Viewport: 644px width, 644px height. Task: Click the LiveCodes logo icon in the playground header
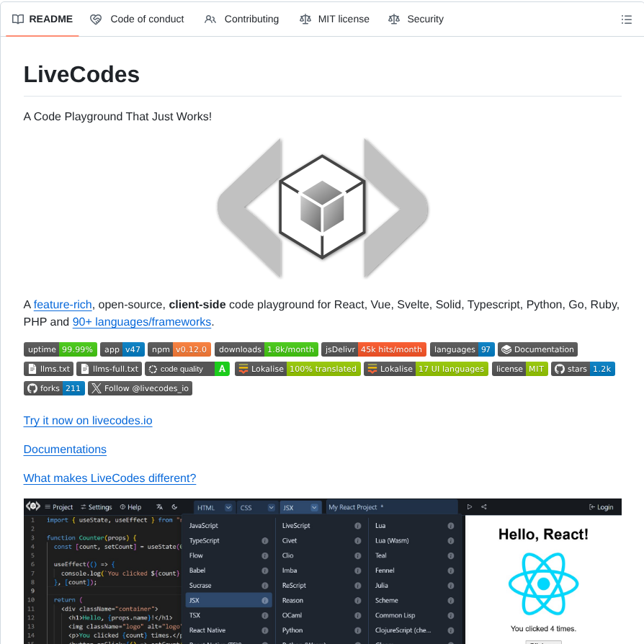(x=32, y=506)
